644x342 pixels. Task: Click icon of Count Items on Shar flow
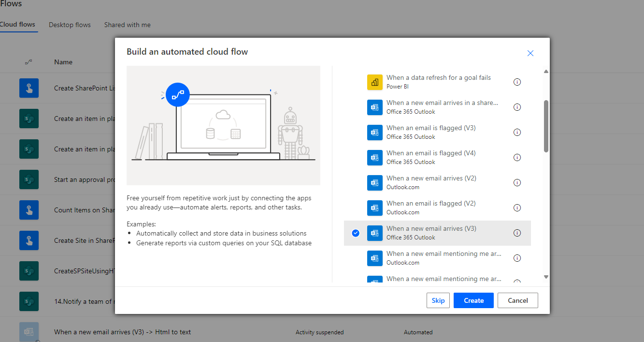[29, 210]
